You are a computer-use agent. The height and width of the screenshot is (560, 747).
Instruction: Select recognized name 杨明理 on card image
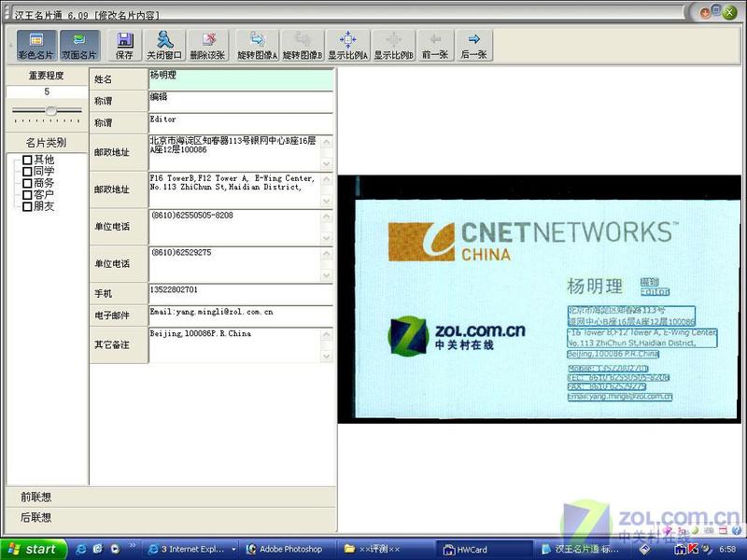coord(594,287)
